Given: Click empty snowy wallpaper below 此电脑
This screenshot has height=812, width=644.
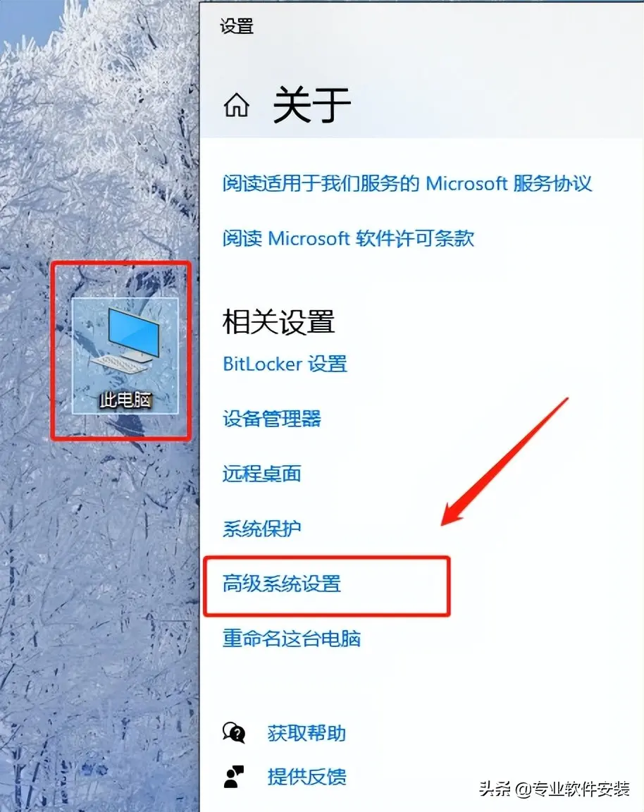Looking at the screenshot, I should [104, 596].
